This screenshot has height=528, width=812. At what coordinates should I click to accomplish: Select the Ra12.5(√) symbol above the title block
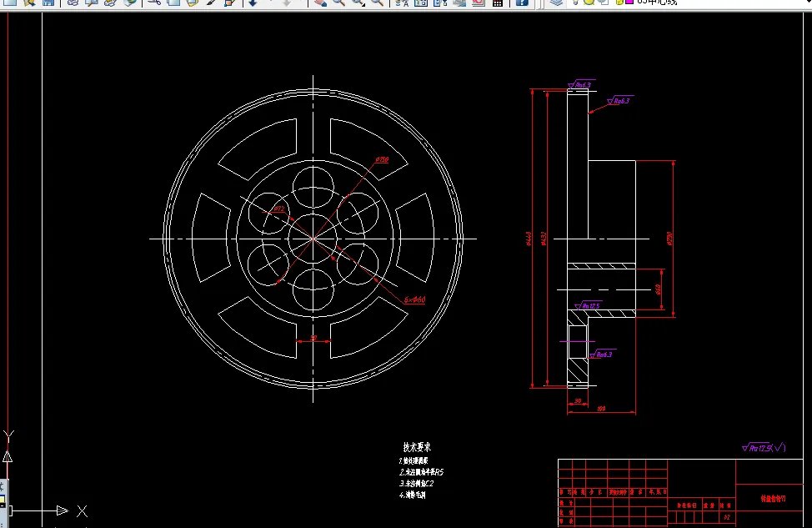(x=764, y=448)
